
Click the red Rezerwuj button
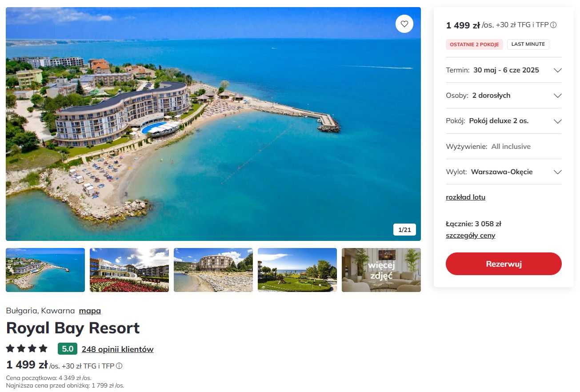tap(504, 264)
